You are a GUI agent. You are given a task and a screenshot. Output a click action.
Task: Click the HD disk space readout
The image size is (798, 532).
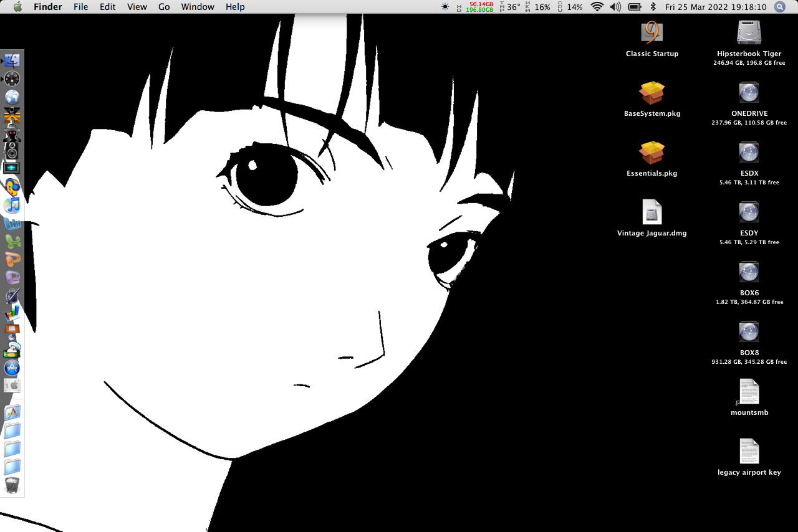click(475, 7)
